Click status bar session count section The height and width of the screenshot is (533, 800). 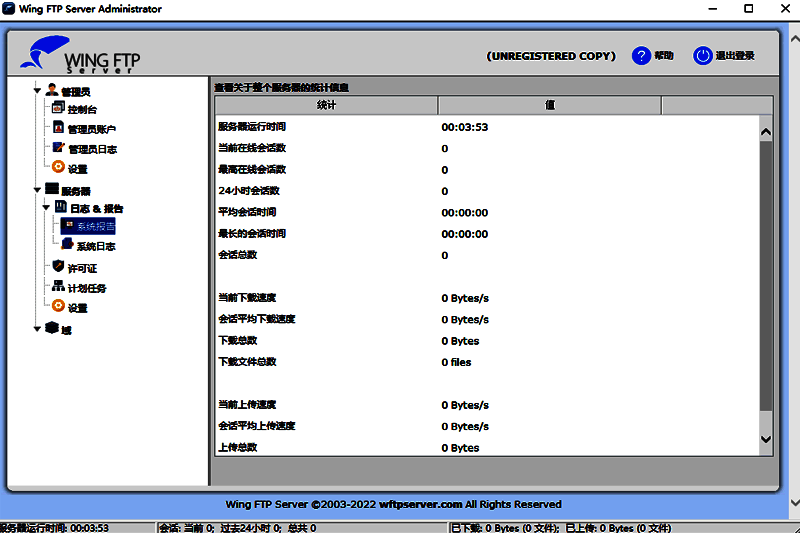pyautogui.click(x=302, y=528)
